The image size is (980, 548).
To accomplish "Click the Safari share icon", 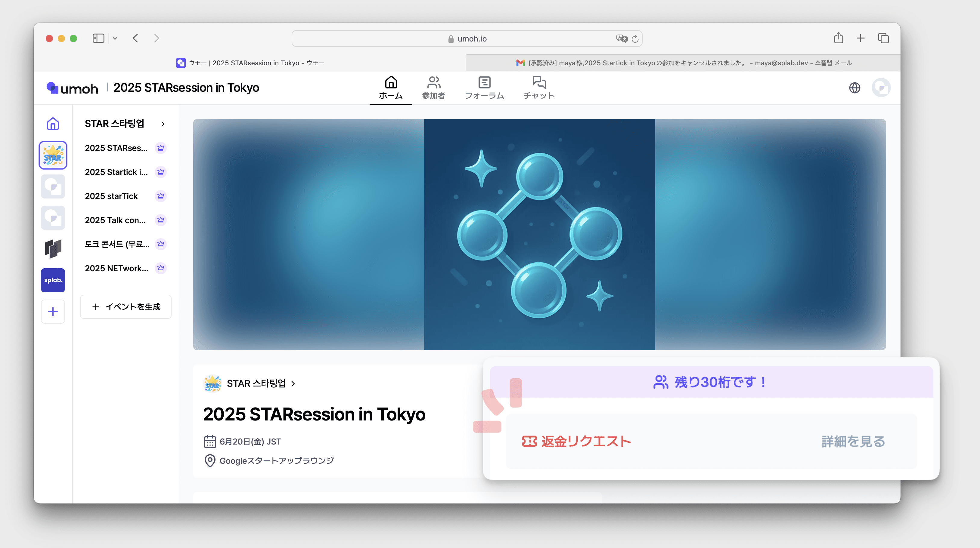I will point(839,38).
